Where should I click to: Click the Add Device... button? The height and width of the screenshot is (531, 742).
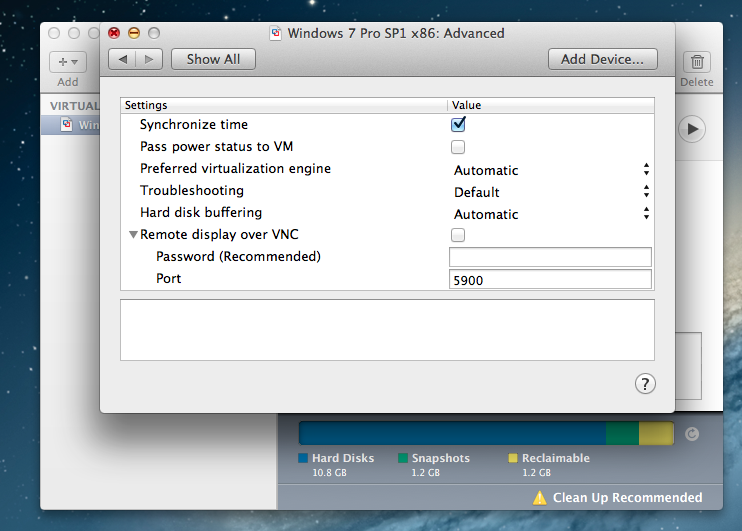click(x=602, y=59)
